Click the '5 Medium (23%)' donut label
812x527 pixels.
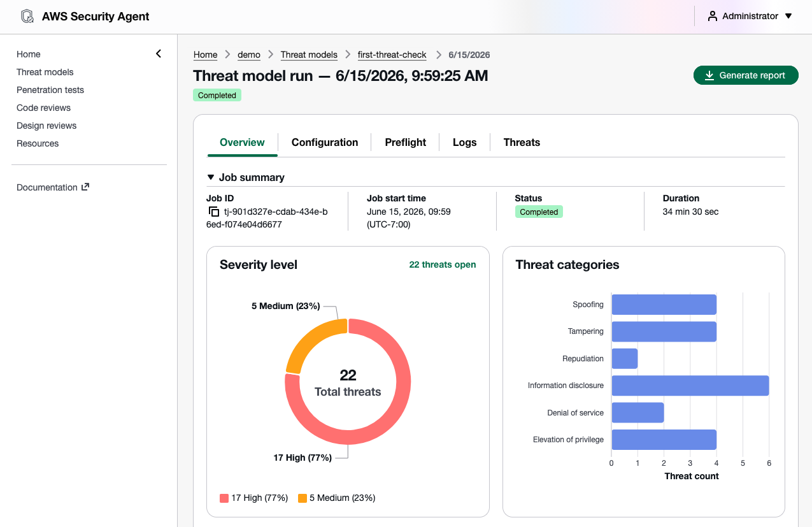[286, 306]
